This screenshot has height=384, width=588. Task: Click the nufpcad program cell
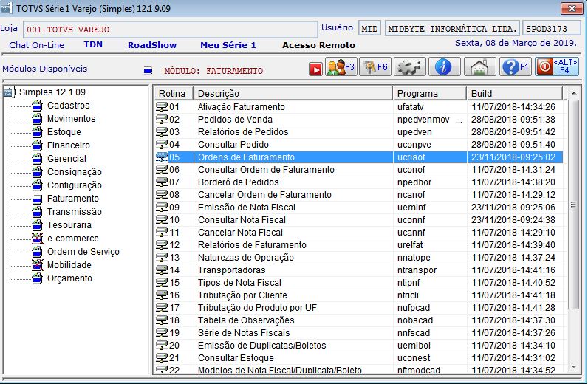click(x=429, y=308)
